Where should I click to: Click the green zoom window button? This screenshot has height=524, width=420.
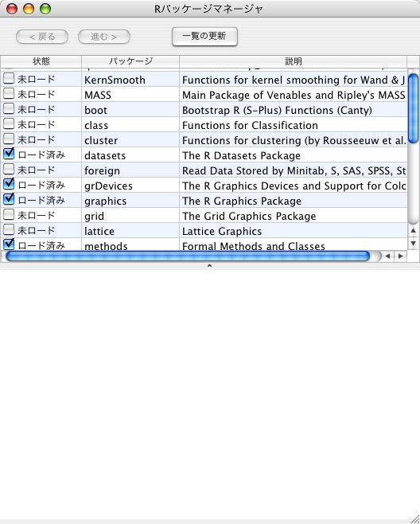click(x=45, y=9)
